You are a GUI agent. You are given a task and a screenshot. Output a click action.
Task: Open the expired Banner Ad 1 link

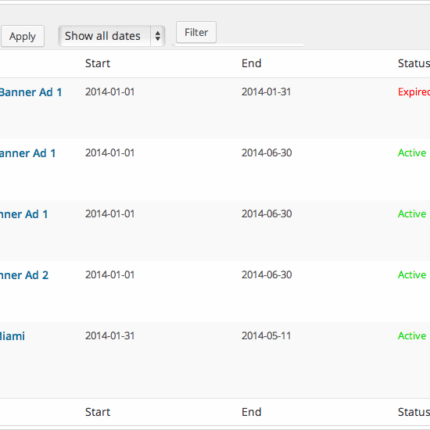pos(31,92)
